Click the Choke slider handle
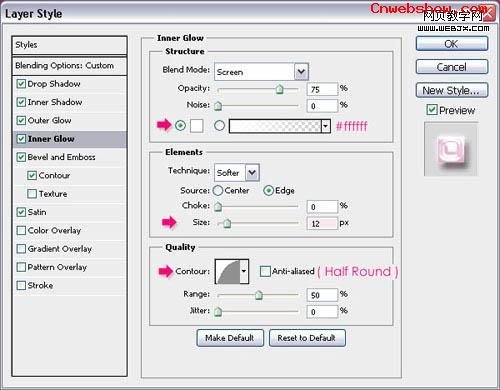The height and width of the screenshot is (390, 500). (218, 207)
